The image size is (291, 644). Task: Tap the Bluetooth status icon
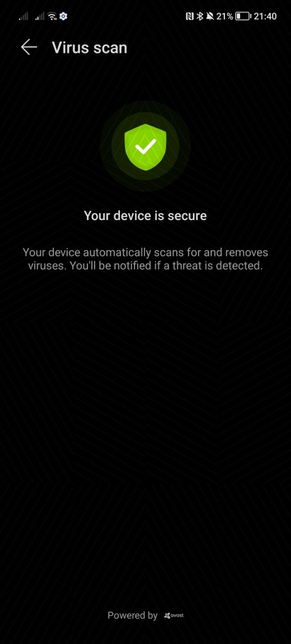(200, 16)
